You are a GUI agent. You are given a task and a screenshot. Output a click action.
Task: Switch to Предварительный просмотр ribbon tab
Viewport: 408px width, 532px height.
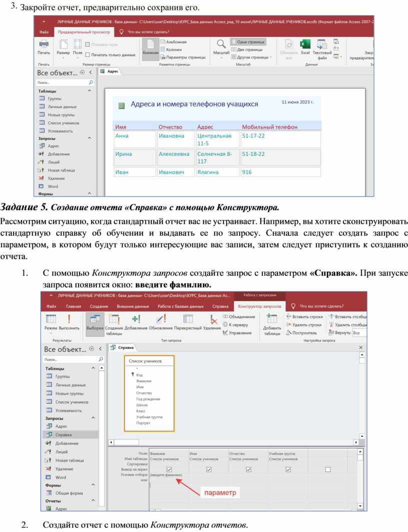(84, 32)
